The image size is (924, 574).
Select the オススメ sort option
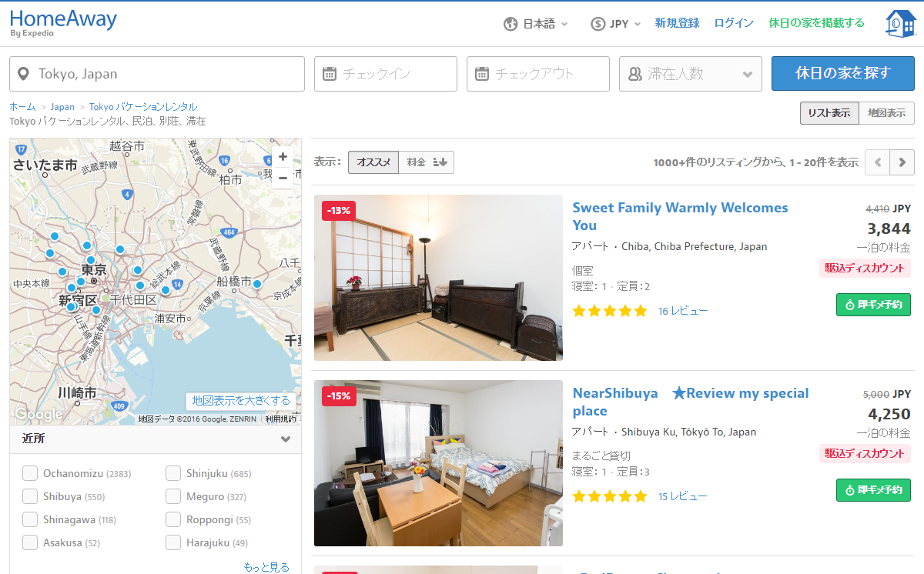(x=373, y=162)
